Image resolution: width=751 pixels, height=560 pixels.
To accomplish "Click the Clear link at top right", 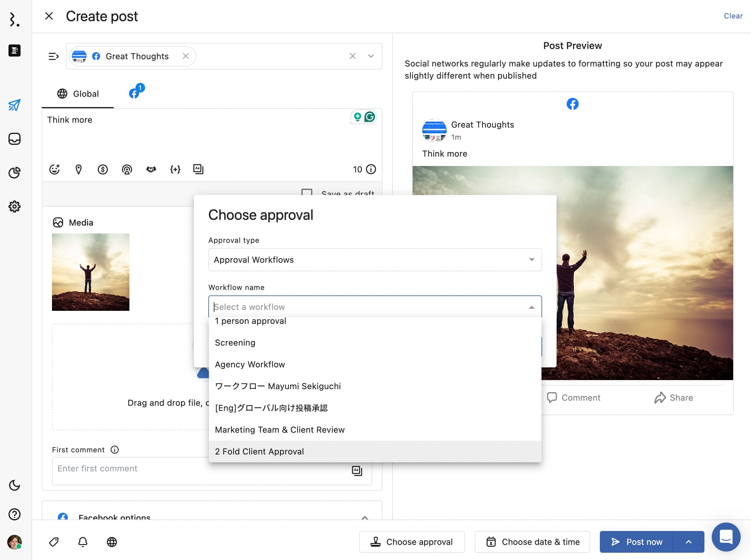I will [733, 16].
